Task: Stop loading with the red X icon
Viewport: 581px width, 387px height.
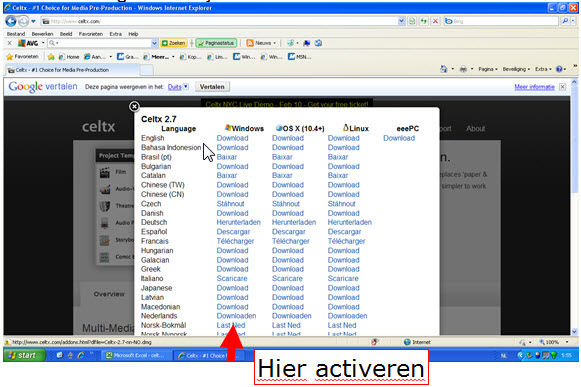Action: click(435, 21)
